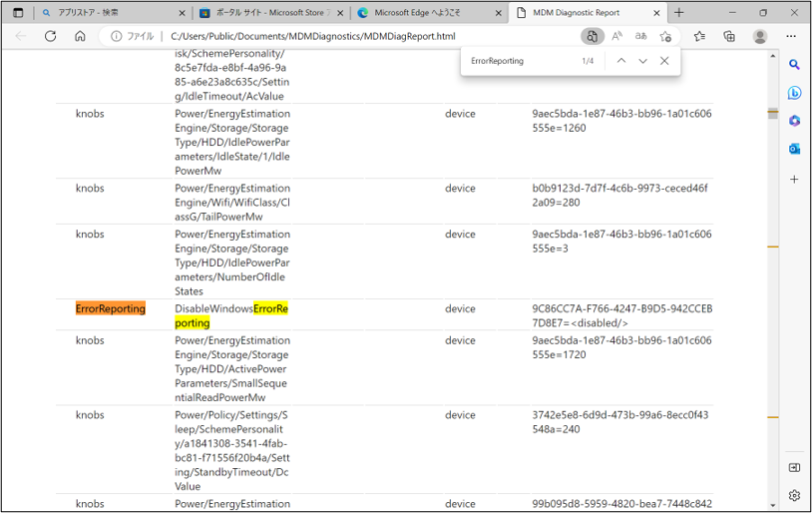Open sidebar settings gear icon
Screen dimensions: 812x513
794,495
